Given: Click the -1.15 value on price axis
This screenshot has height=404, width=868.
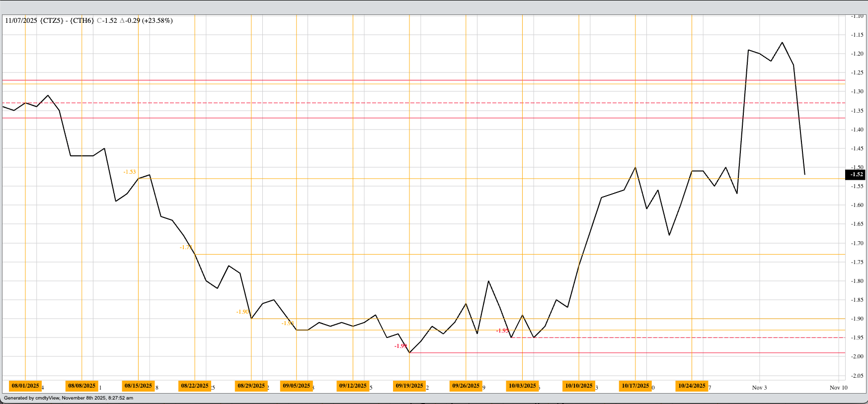Looking at the screenshot, I should (857, 35).
